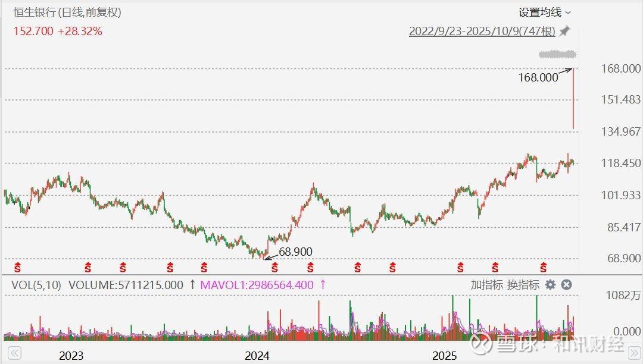Screen dimensions: 643x364
Task: Click the +28.32% change value
Action: point(80,31)
